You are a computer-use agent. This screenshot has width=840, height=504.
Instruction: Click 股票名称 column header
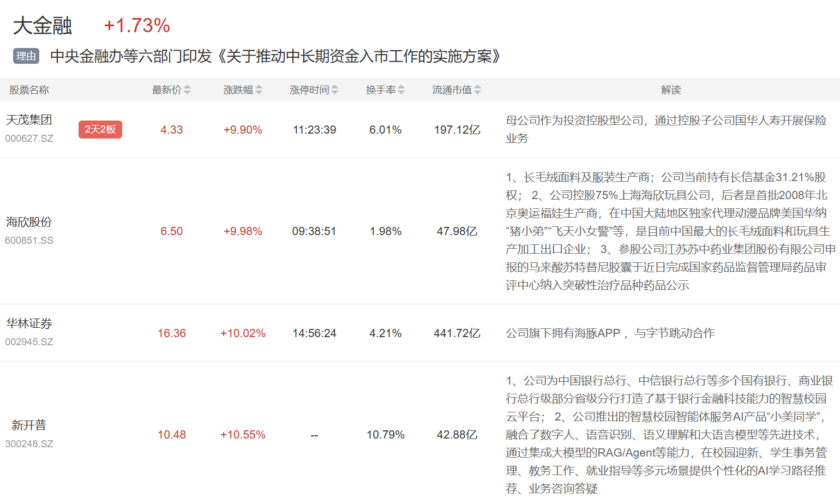point(29,90)
